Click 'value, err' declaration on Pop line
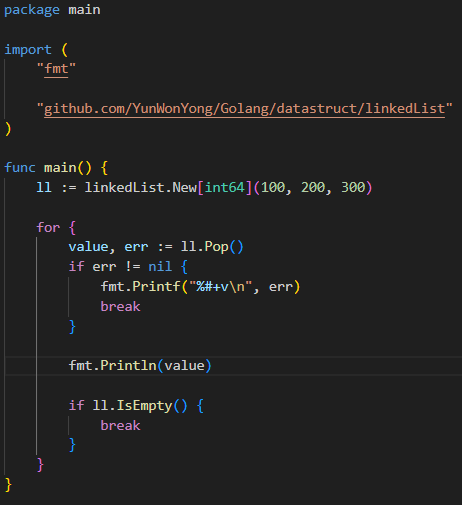 click(x=108, y=247)
